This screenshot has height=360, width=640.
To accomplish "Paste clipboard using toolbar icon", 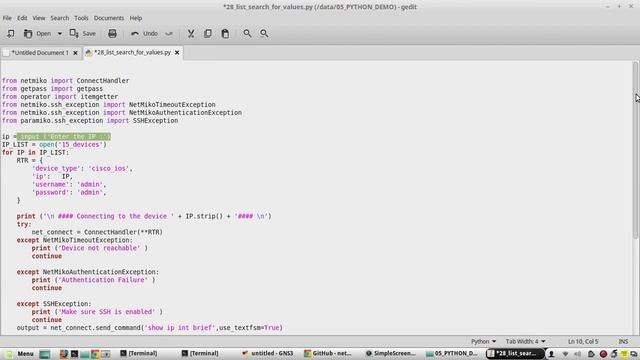I will coord(225,33).
